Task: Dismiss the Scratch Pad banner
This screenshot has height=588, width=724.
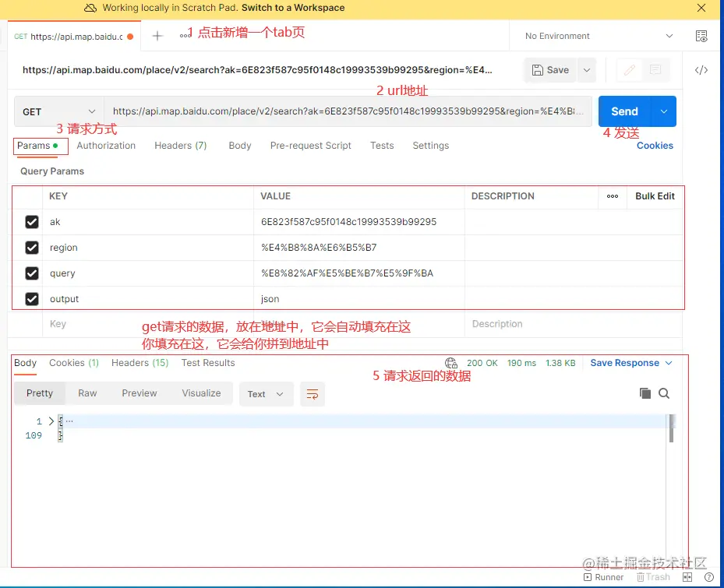Action: click(701, 8)
